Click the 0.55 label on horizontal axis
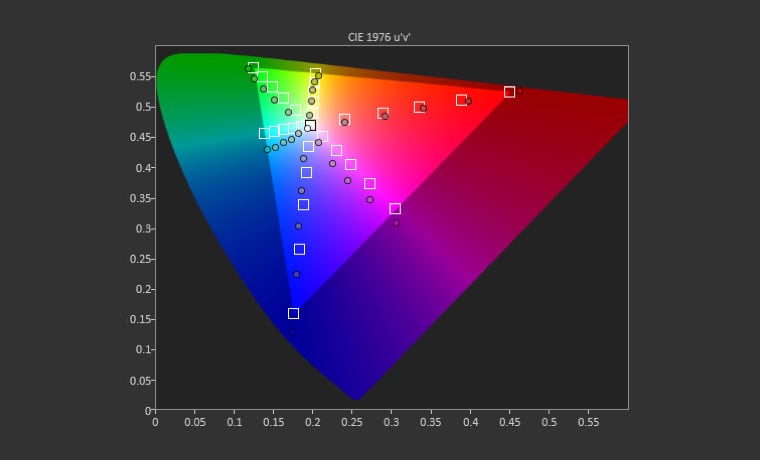 point(588,423)
